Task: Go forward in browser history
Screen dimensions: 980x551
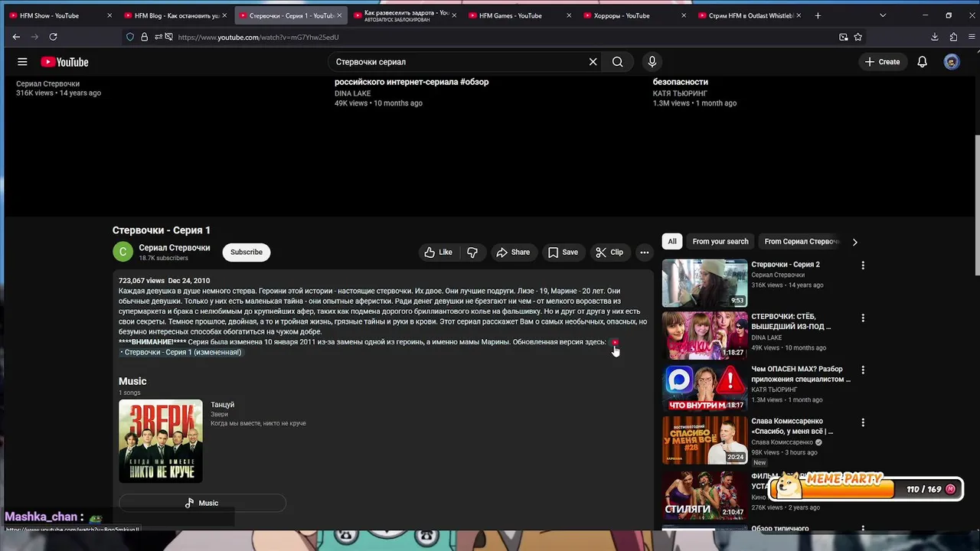Action: click(x=34, y=37)
